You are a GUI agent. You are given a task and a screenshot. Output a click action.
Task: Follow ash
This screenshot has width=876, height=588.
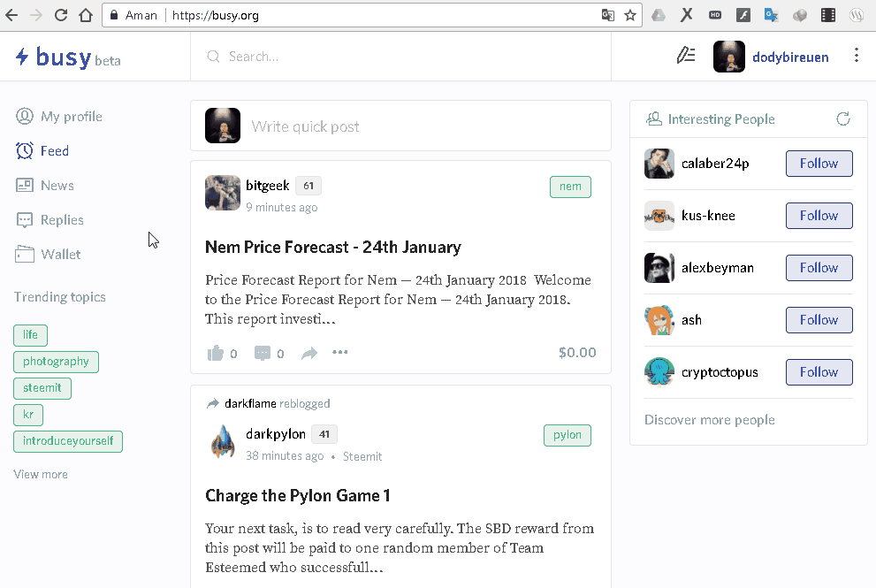click(x=819, y=320)
